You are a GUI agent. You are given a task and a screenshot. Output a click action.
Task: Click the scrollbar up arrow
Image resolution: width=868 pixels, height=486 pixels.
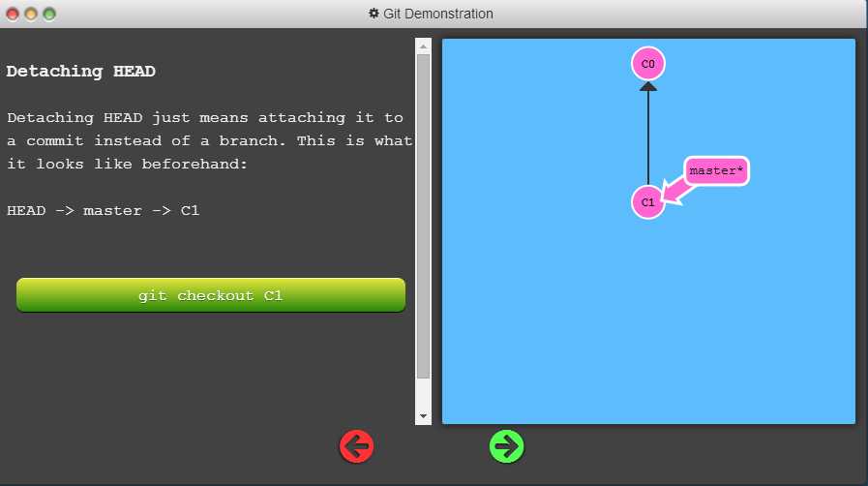pyautogui.click(x=423, y=46)
